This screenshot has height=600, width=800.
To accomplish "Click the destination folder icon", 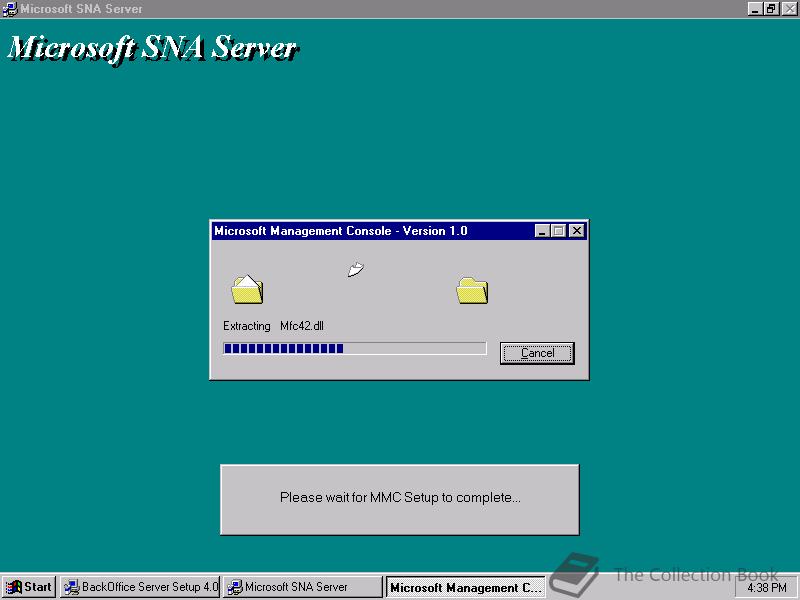I will (472, 291).
